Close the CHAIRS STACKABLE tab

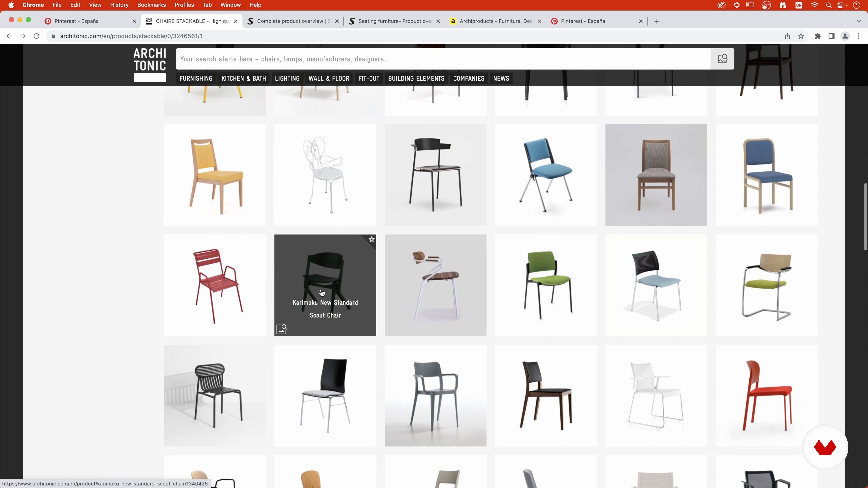pos(236,21)
